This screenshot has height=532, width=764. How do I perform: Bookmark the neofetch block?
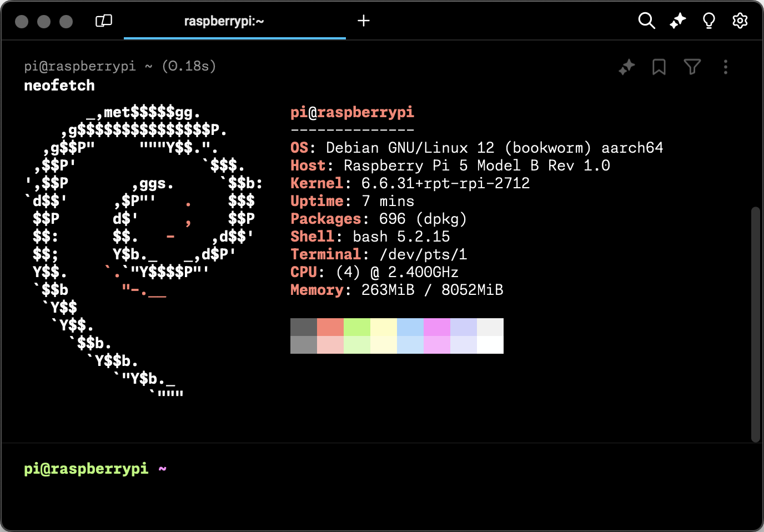tap(659, 67)
